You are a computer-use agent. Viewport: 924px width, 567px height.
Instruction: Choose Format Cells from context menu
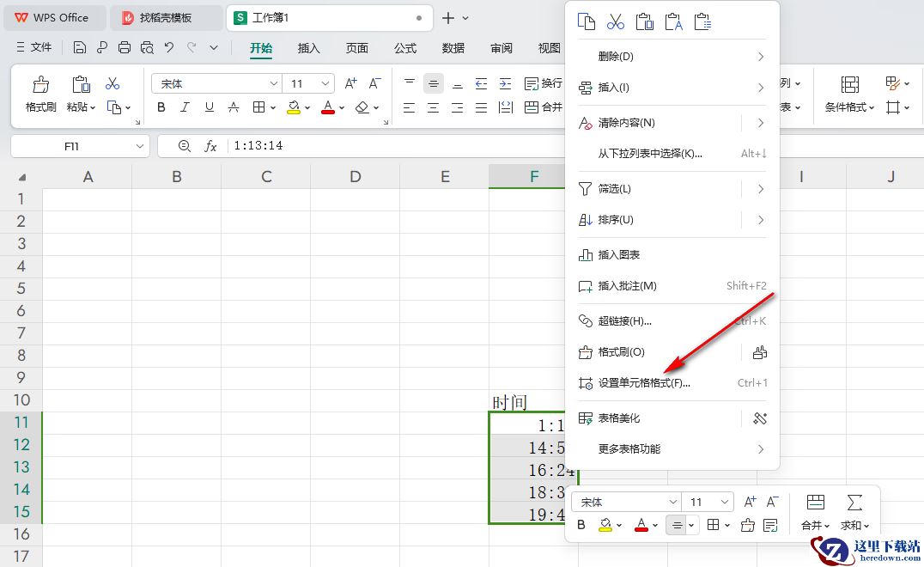(673, 383)
